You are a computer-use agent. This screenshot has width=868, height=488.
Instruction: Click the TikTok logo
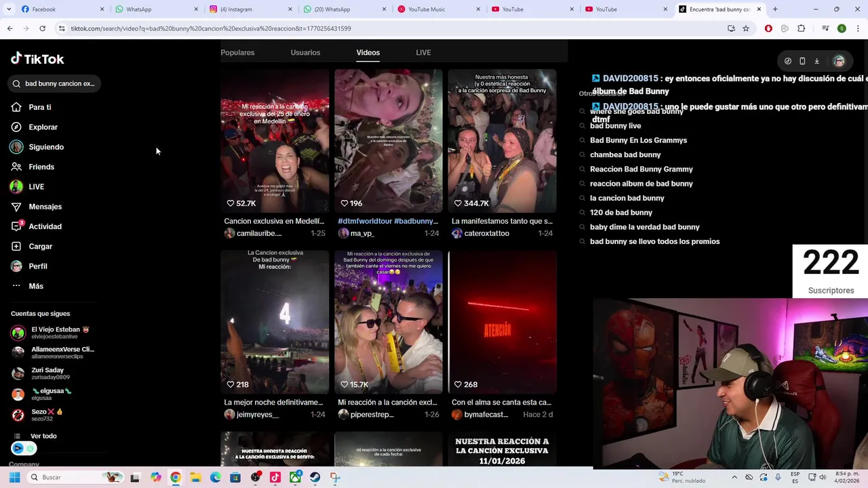tap(37, 59)
